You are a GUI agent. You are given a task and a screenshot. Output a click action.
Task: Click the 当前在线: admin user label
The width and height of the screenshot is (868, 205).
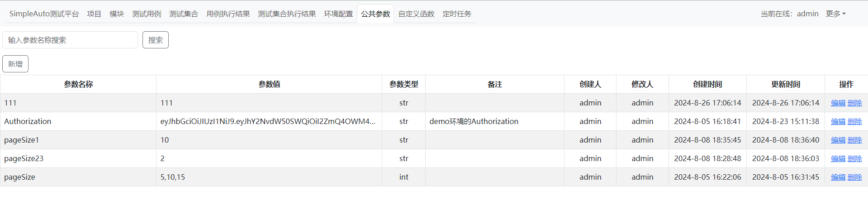(x=789, y=14)
